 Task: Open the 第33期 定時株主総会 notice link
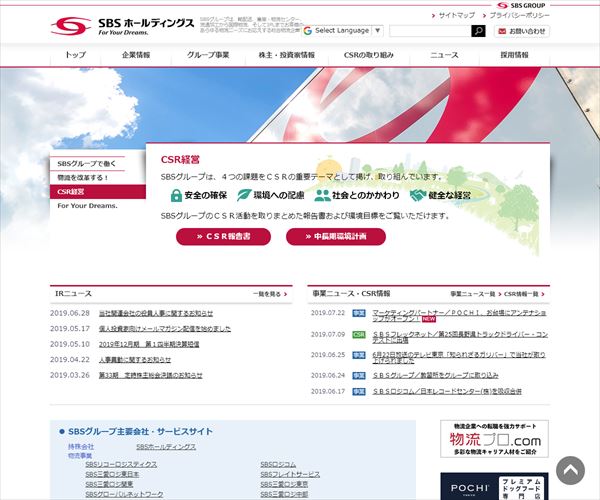coord(151,375)
